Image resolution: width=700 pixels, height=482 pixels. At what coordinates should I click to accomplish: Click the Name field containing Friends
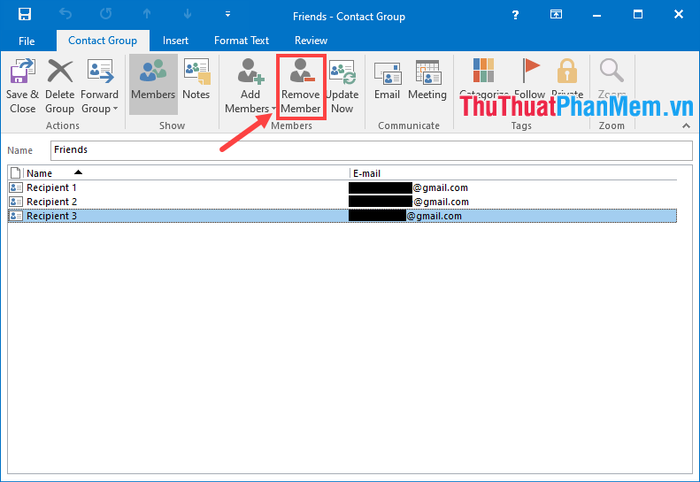370,149
